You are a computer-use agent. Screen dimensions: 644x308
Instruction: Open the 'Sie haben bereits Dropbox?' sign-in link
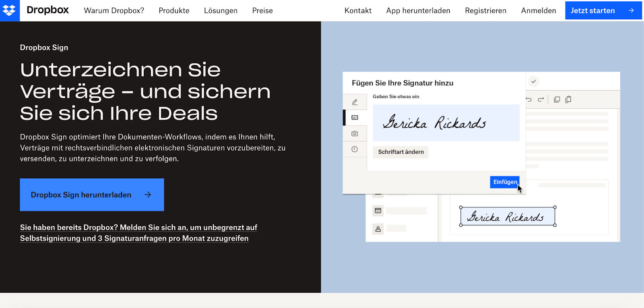coord(138,233)
